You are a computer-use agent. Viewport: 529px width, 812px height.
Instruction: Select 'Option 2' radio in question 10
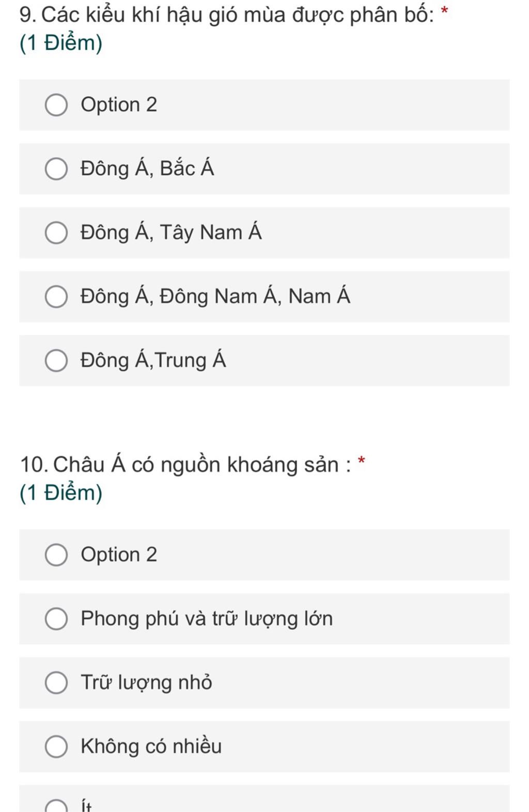pos(56,555)
